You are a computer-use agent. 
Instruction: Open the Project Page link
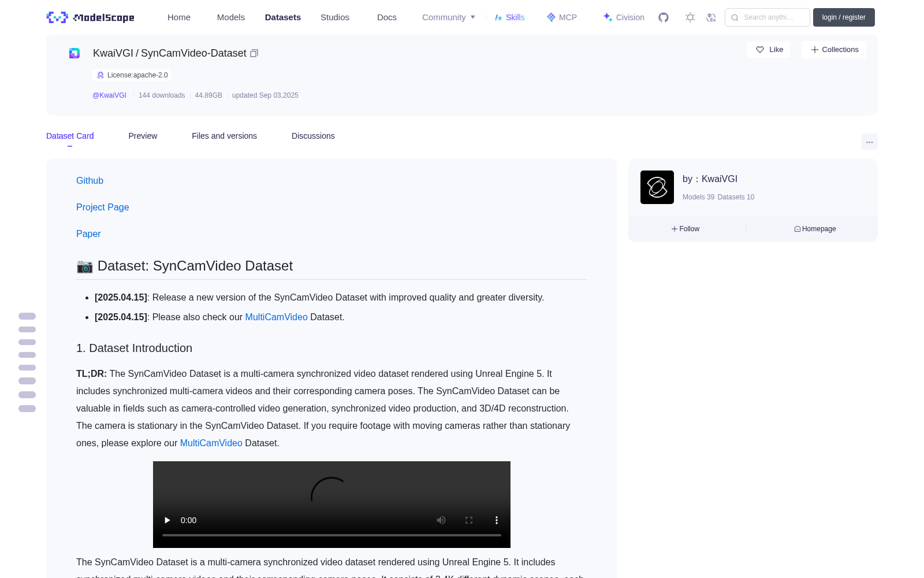tap(102, 208)
